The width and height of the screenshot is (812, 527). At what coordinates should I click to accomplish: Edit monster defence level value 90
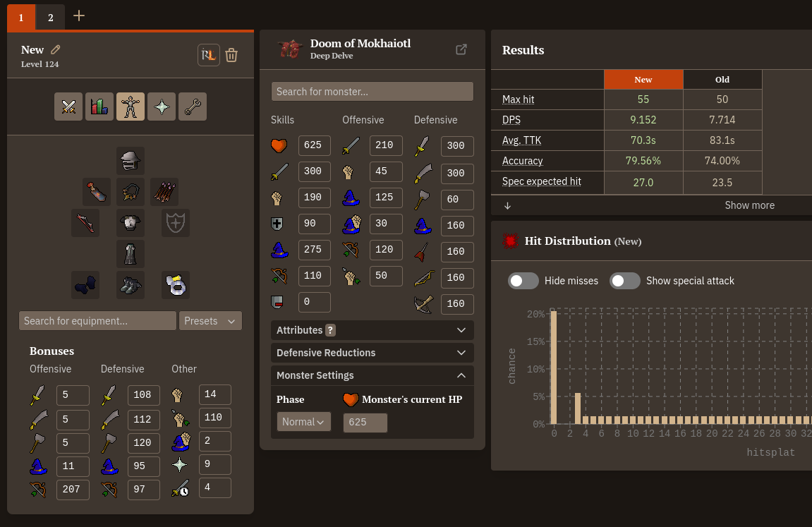(315, 223)
